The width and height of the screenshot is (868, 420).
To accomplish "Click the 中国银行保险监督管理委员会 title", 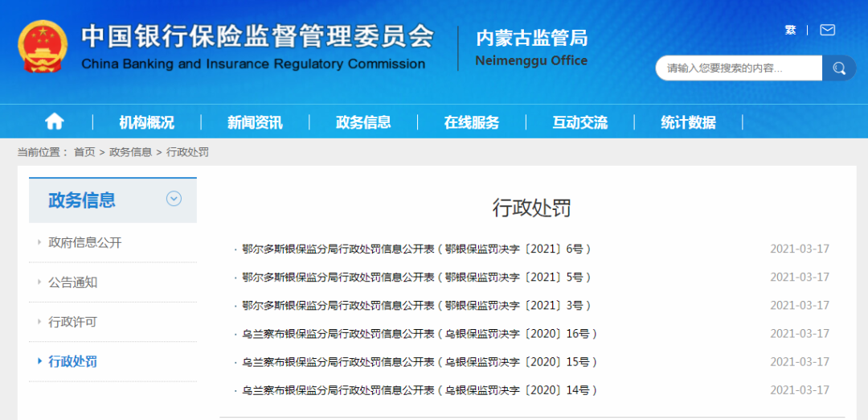I will coord(257,36).
